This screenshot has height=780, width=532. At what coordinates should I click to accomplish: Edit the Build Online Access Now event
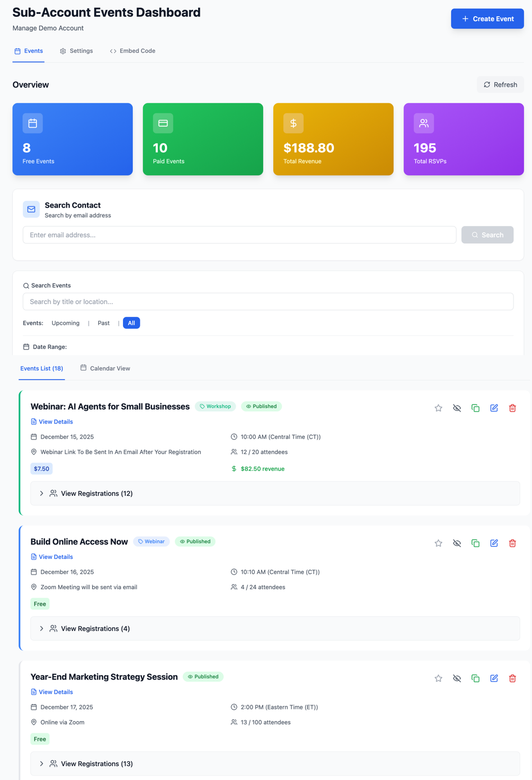tap(494, 543)
